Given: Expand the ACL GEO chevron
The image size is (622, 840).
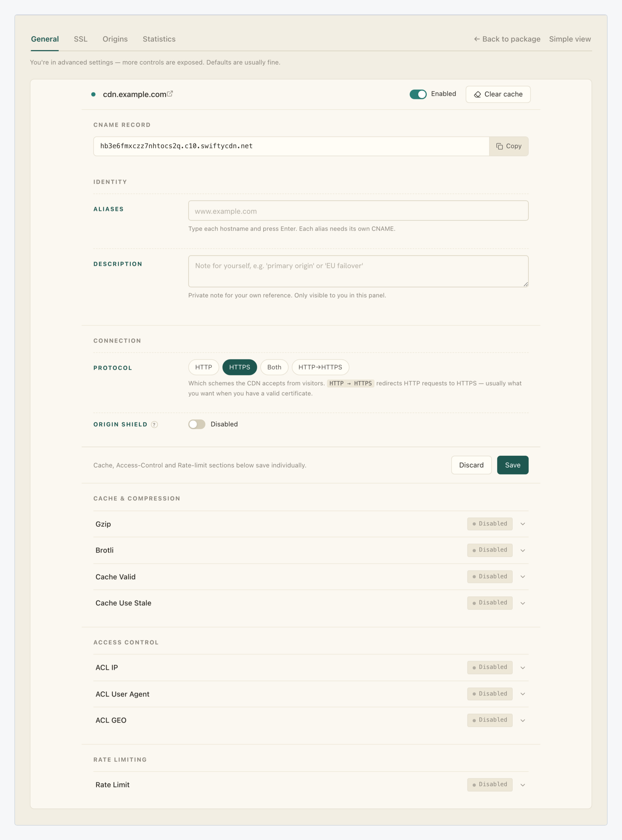Looking at the screenshot, I should pos(523,720).
